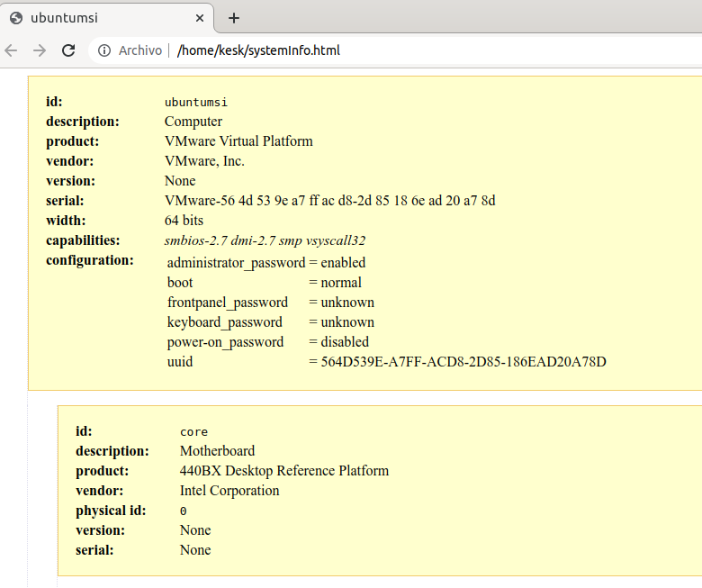The height and width of the screenshot is (588, 702).
Task: Click the 'power-on_password' configuration key
Action: [x=225, y=341]
